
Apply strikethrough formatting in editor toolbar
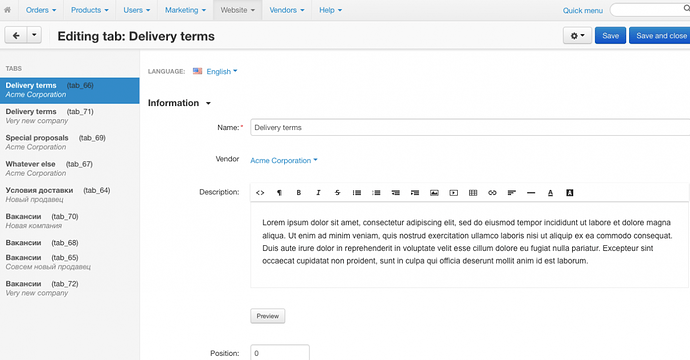pos(338,193)
